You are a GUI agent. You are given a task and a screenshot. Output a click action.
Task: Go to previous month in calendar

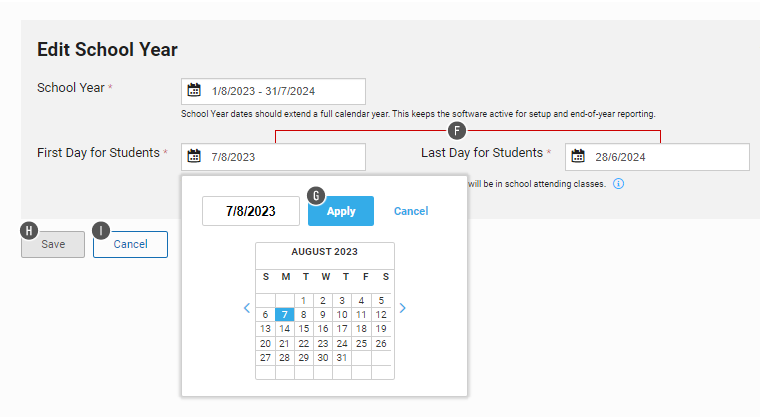(247, 308)
